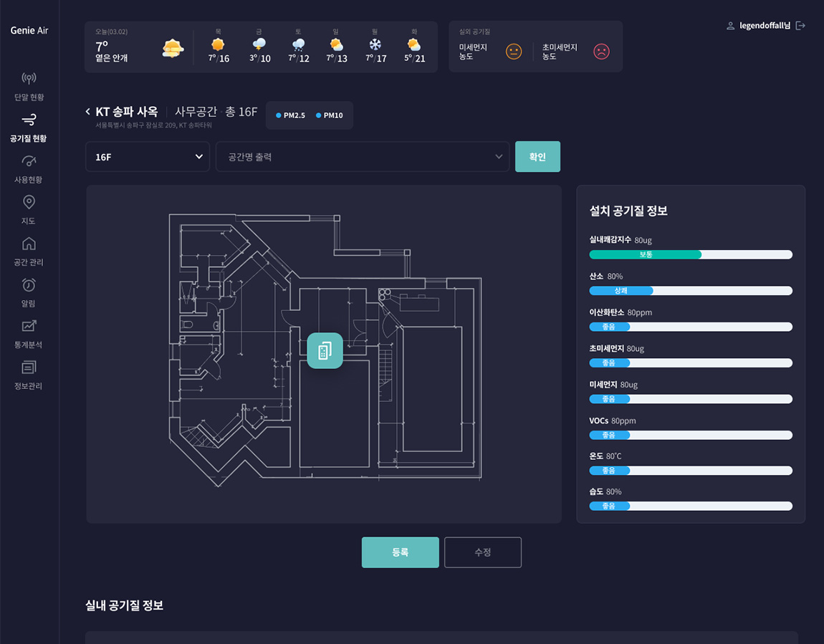Screen dimensions: 824x644
Task: Go back using arrow before KT 송파 사옥
Action: click(88, 112)
